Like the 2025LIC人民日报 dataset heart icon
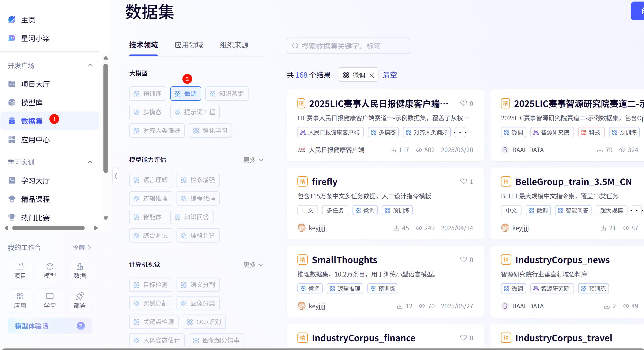644x350 pixels. (x=463, y=103)
